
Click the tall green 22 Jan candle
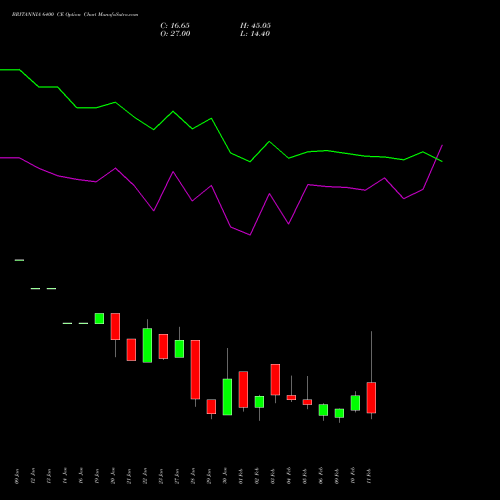click(x=147, y=345)
